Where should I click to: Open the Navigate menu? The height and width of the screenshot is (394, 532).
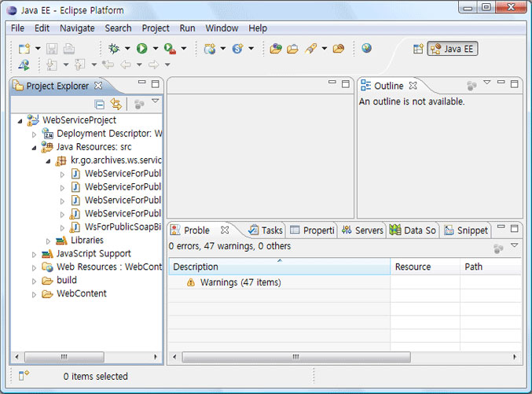(77, 28)
